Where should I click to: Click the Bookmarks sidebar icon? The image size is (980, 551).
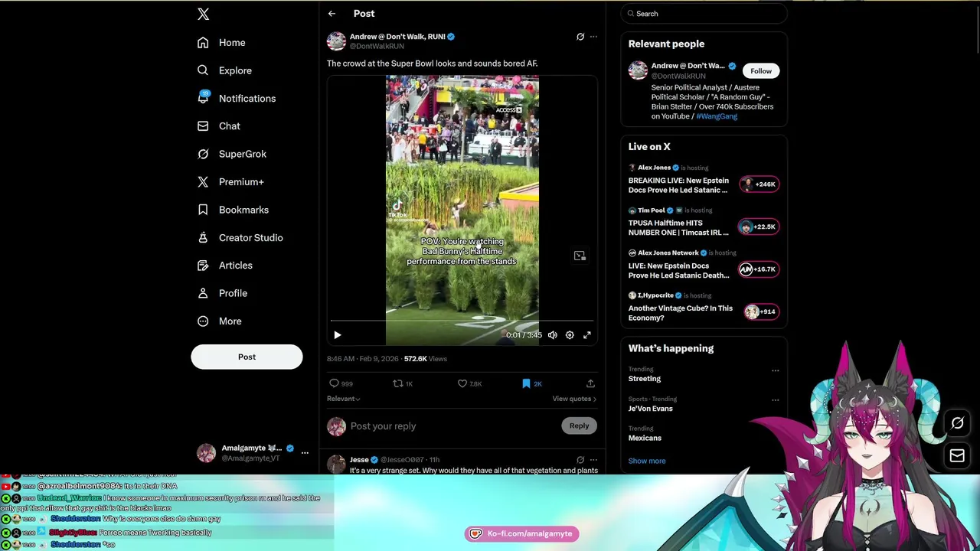coord(203,210)
